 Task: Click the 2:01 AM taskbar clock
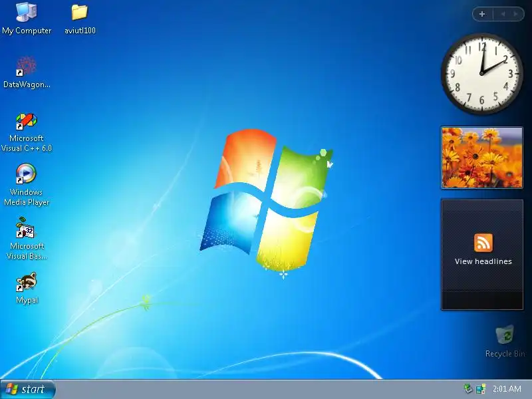507,389
